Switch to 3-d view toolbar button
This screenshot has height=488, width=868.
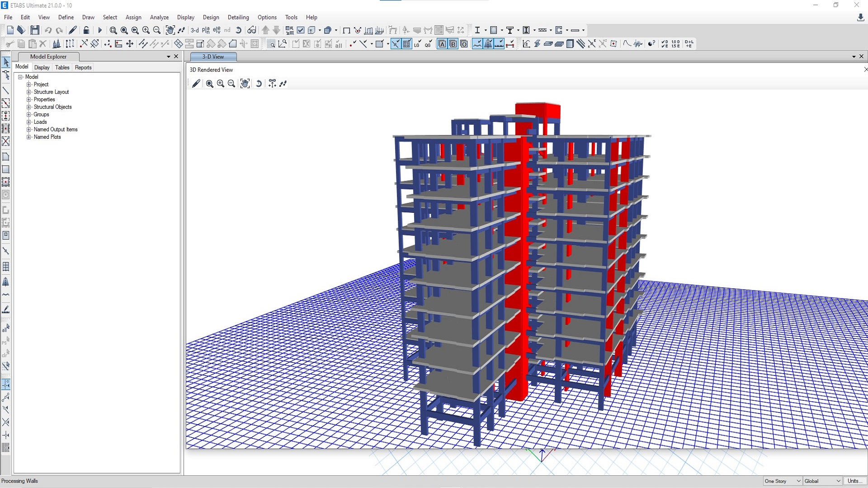click(x=194, y=30)
